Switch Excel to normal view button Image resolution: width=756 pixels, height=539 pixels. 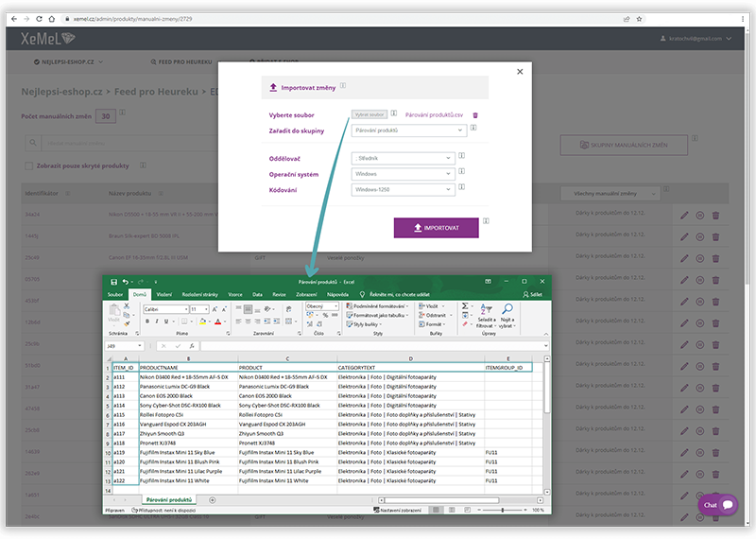[x=436, y=510]
